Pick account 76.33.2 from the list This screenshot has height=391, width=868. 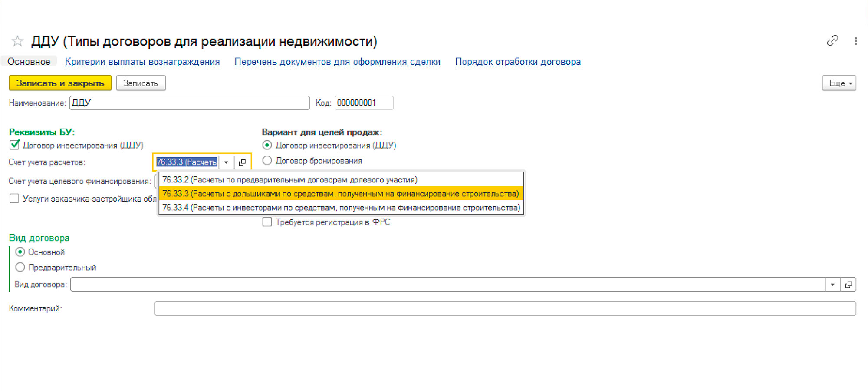pyautogui.click(x=289, y=179)
